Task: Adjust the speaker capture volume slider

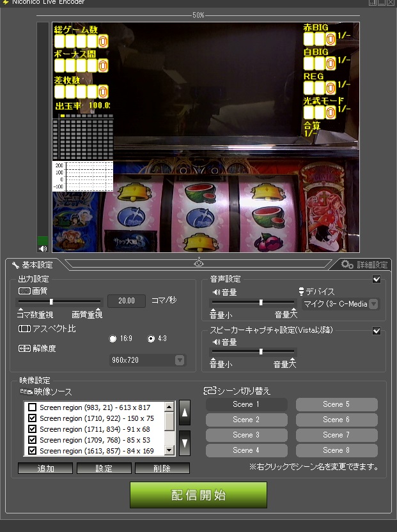Action: pos(261,351)
